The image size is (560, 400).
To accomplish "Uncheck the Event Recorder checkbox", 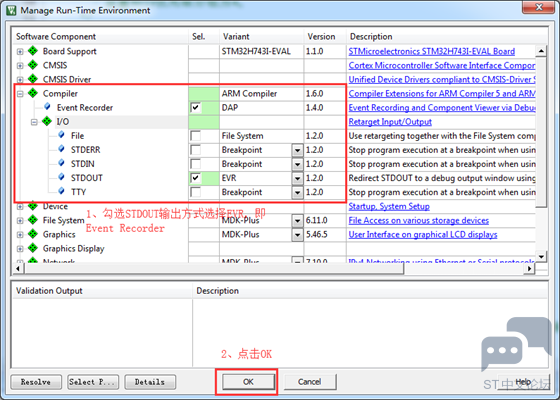I will point(196,108).
